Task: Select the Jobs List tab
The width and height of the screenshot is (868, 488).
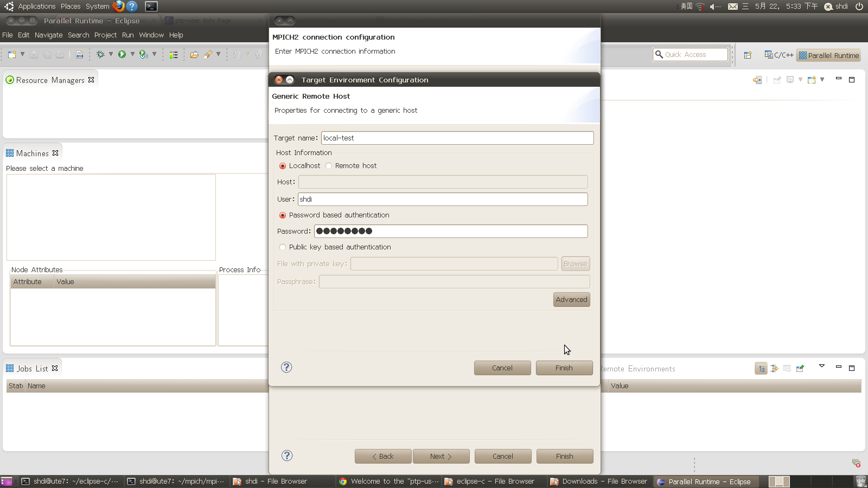Action: 31,369
